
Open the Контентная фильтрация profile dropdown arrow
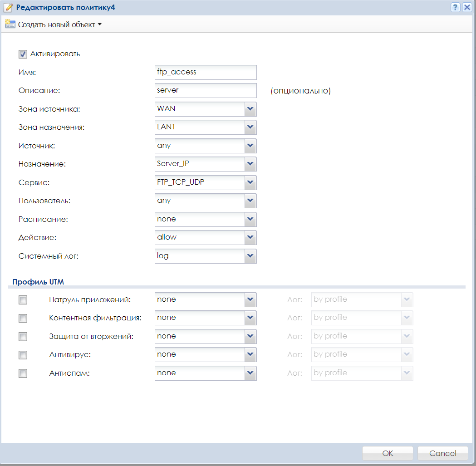[x=250, y=318]
